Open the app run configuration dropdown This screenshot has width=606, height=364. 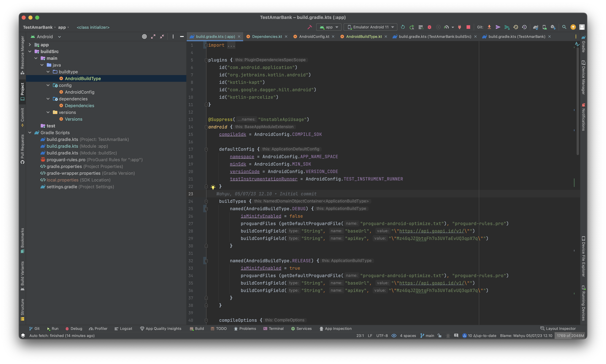[329, 27]
